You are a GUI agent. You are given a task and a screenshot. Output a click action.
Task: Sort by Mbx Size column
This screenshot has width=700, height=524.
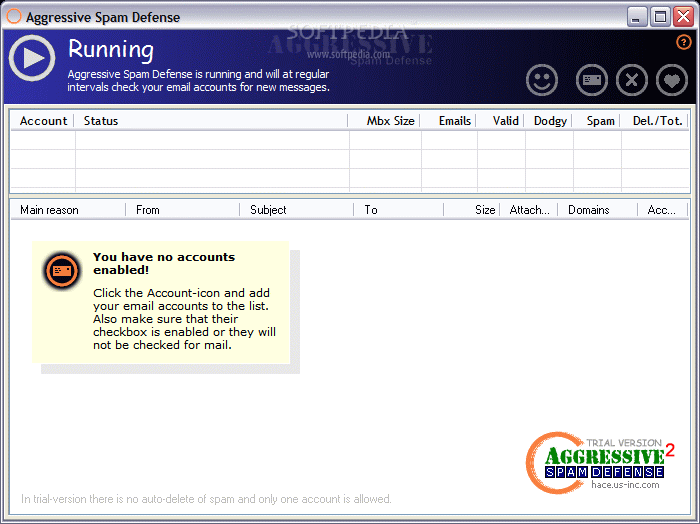pos(384,121)
